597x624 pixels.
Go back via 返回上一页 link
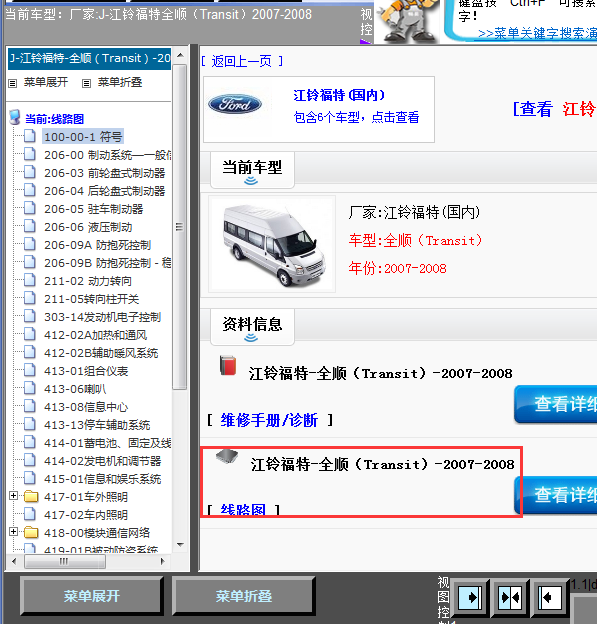[x=242, y=61]
